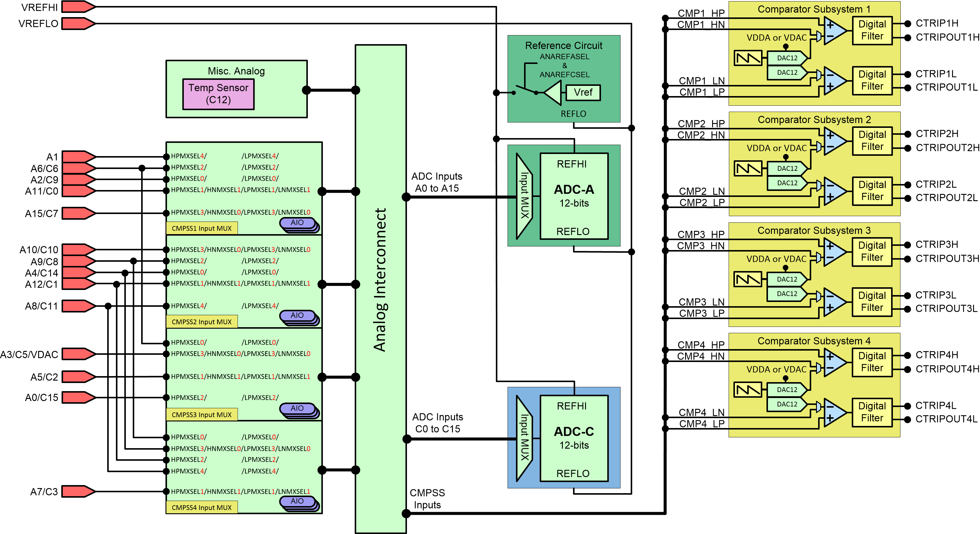The height and width of the screenshot is (534, 980).
Task: Click the Vref box in Reference Circuit
Action: click(583, 92)
